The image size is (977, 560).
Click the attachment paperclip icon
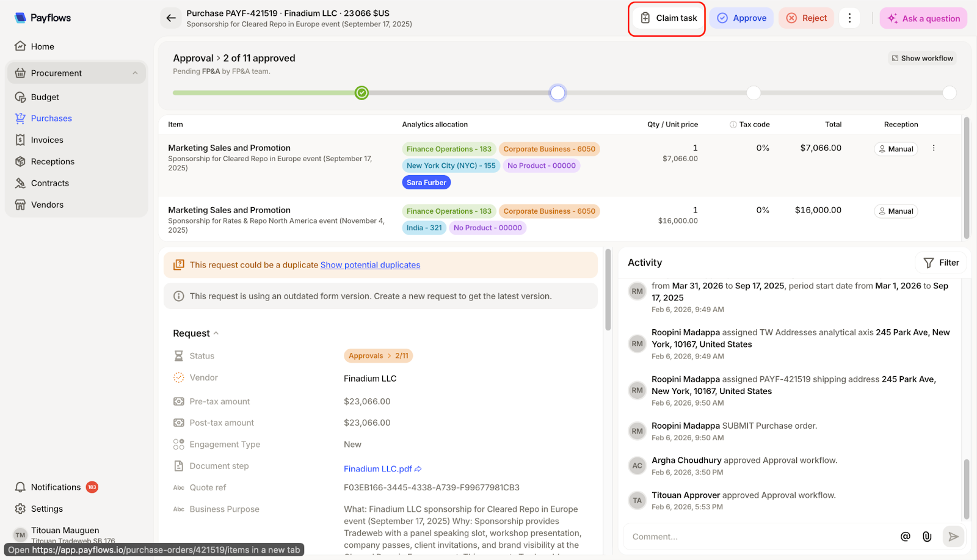[x=927, y=537]
